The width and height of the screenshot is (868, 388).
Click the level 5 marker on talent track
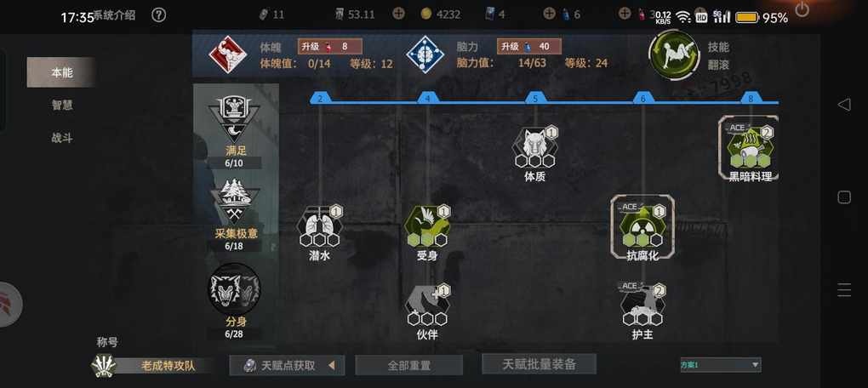pos(534,99)
